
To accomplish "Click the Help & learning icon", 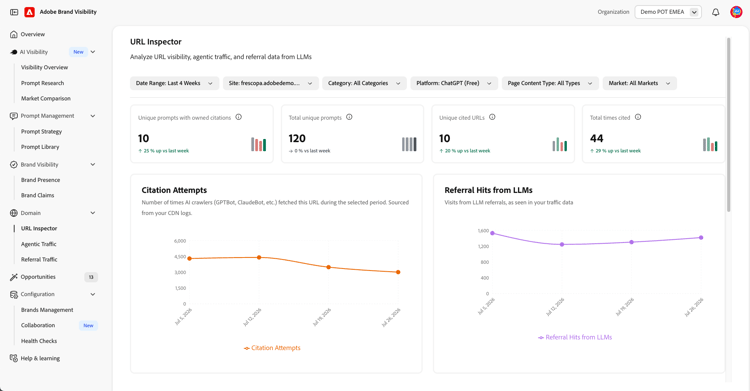I will (x=13, y=358).
